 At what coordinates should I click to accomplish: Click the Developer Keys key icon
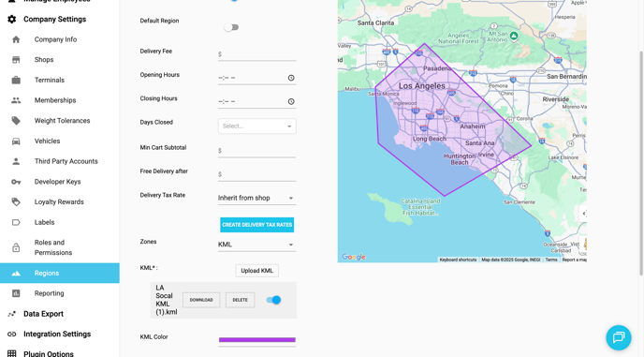coord(16,182)
